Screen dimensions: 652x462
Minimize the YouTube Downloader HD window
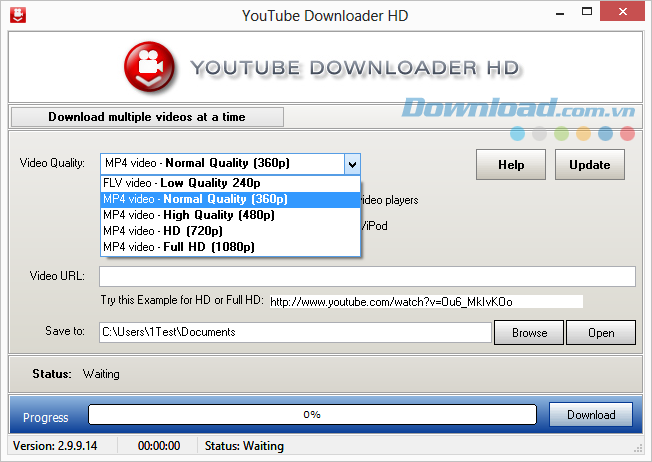[560, 14]
